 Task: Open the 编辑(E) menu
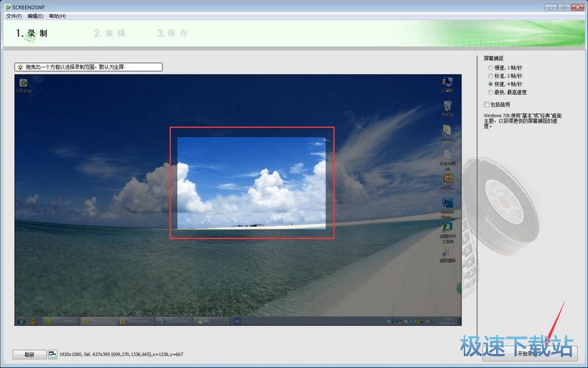pos(35,15)
